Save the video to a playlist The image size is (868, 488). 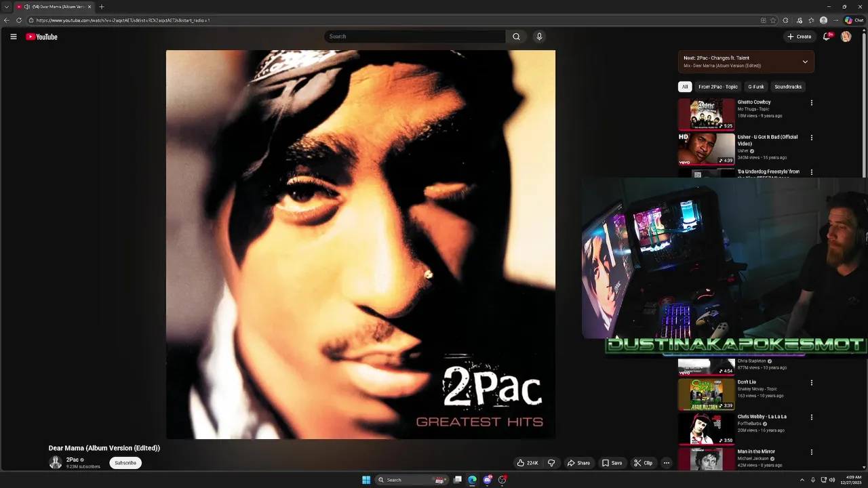pos(612,463)
